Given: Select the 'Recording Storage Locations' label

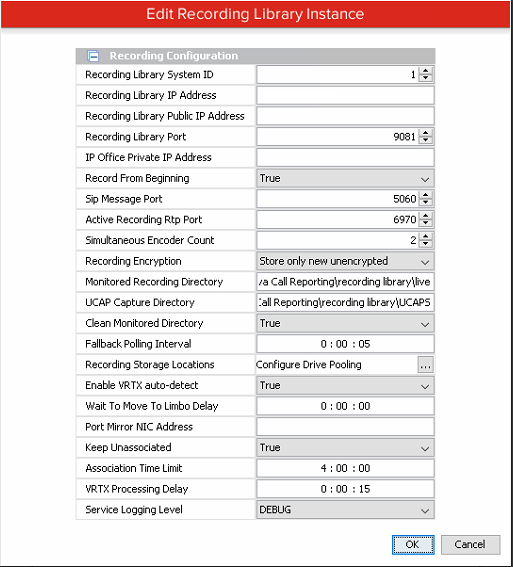Looking at the screenshot, I should point(150,365).
